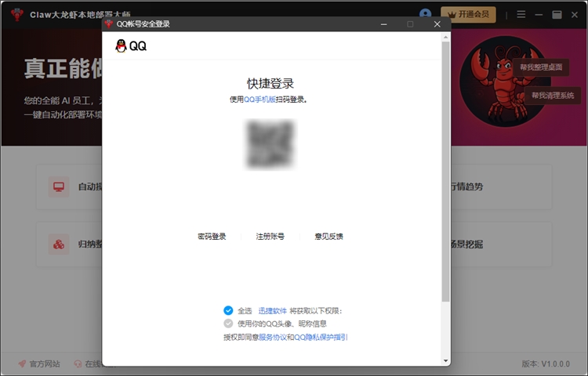
Task: Click 开通会员 membership button
Action: (x=468, y=15)
